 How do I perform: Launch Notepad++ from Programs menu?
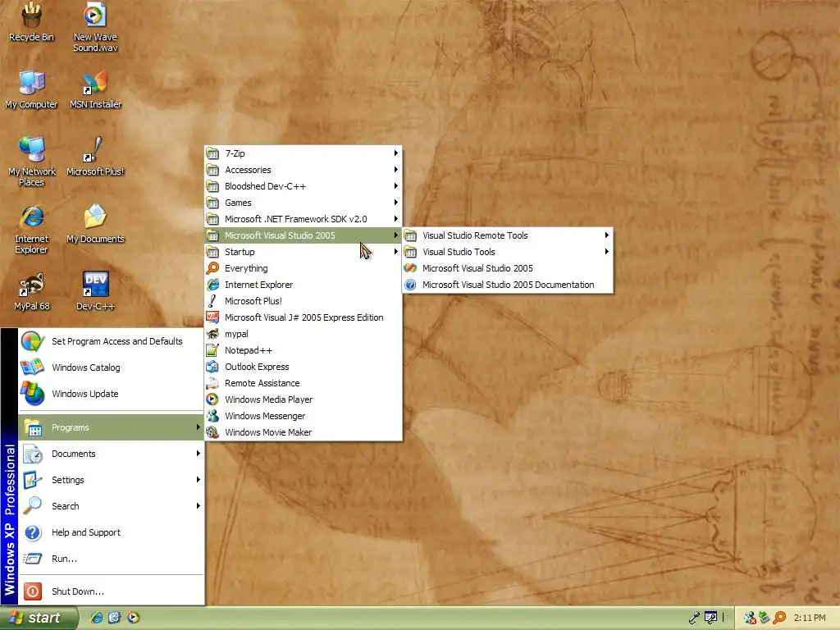point(304,350)
